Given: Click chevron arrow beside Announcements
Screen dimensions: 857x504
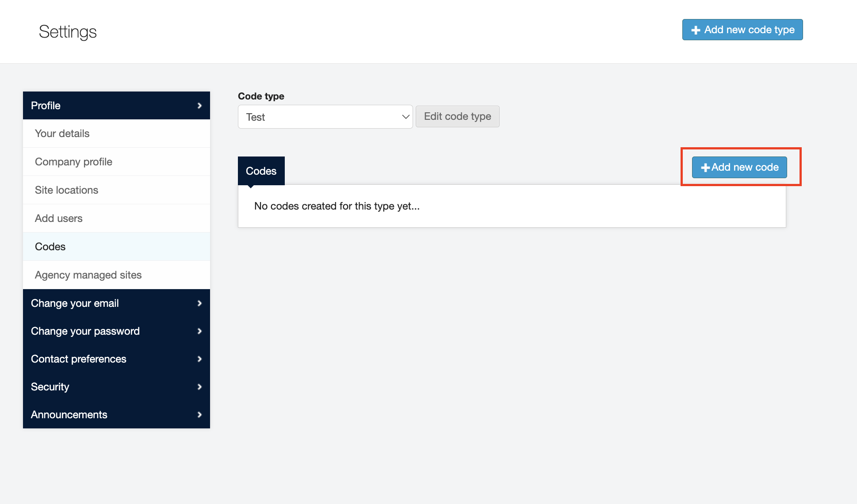Looking at the screenshot, I should pyautogui.click(x=199, y=415).
